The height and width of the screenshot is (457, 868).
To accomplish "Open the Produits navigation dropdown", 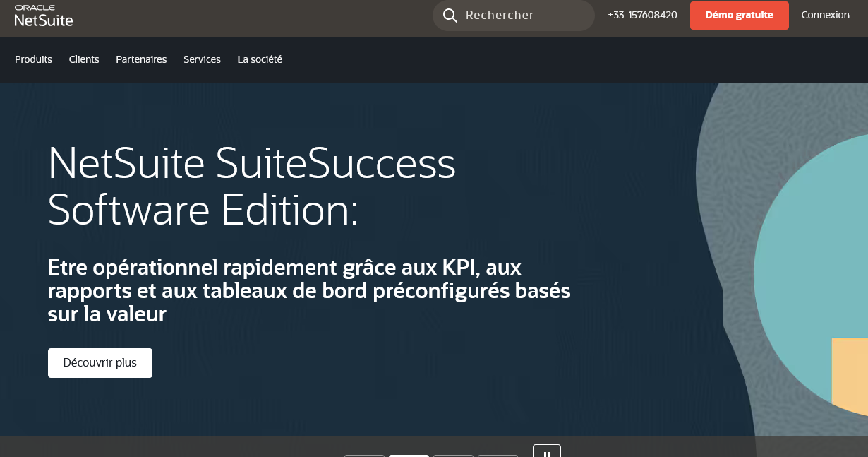I will [33, 59].
